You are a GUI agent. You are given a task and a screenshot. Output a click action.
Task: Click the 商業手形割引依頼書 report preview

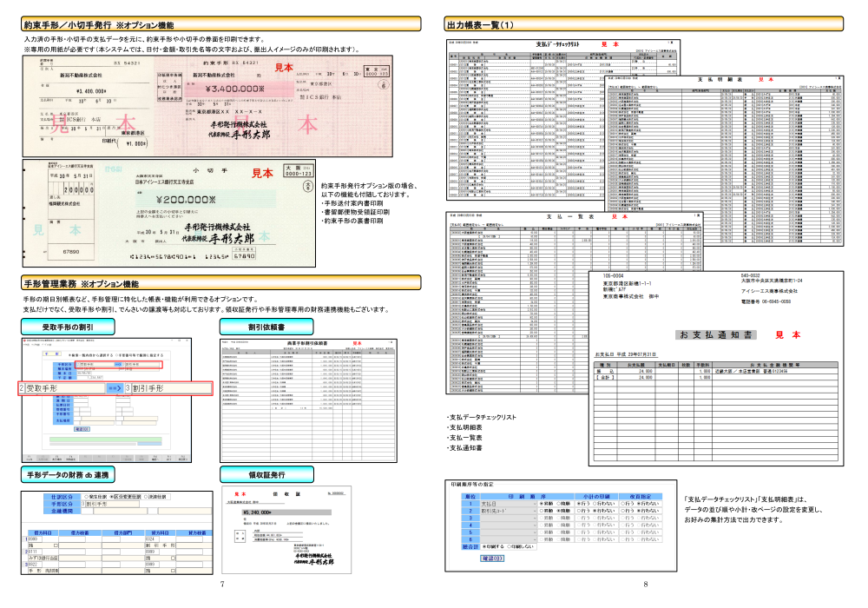click(x=308, y=401)
